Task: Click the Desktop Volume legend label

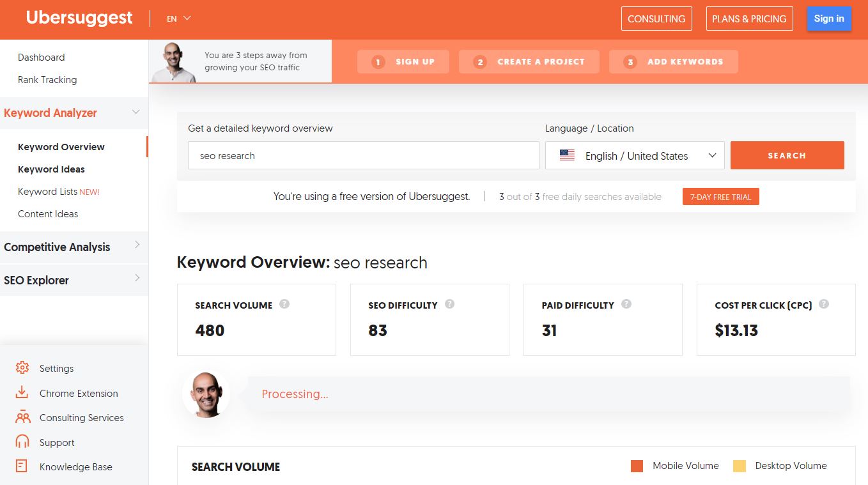Action: (791, 466)
